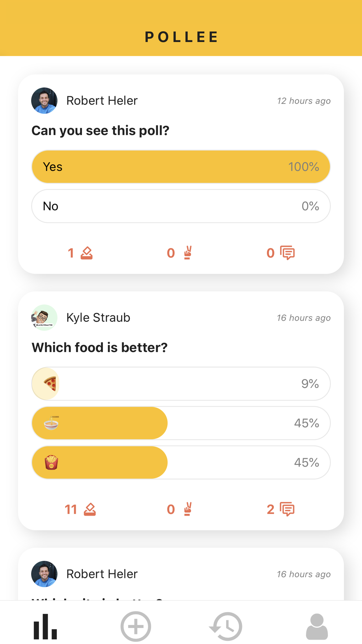Tap peace-hand reaction icon on Kyle's food poll

coord(188,509)
